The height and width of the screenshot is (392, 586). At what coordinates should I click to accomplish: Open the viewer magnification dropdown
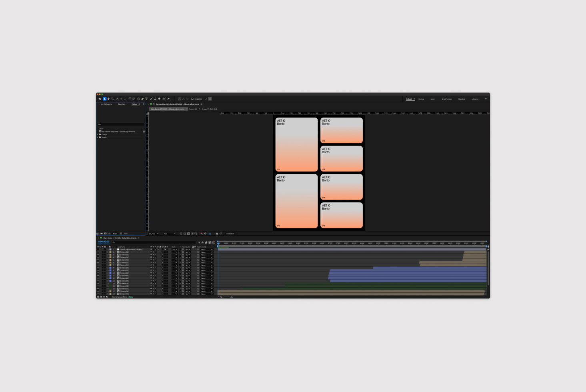tap(154, 234)
